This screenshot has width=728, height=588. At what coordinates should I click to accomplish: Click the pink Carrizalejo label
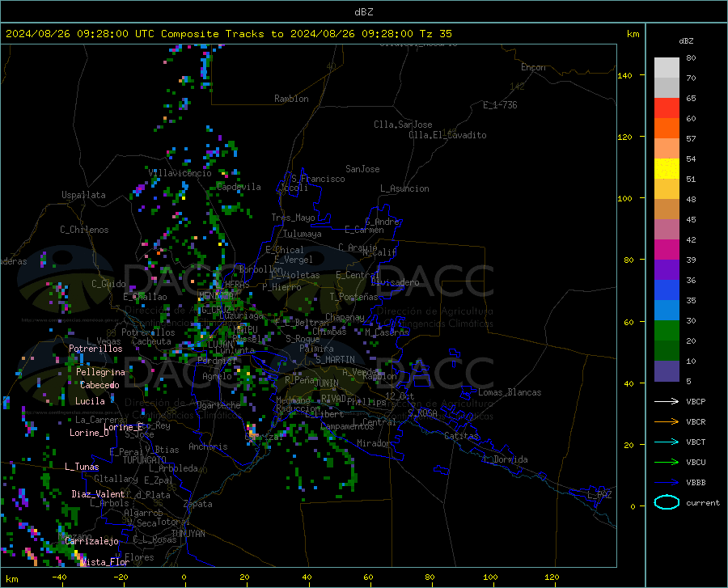pos(91,541)
